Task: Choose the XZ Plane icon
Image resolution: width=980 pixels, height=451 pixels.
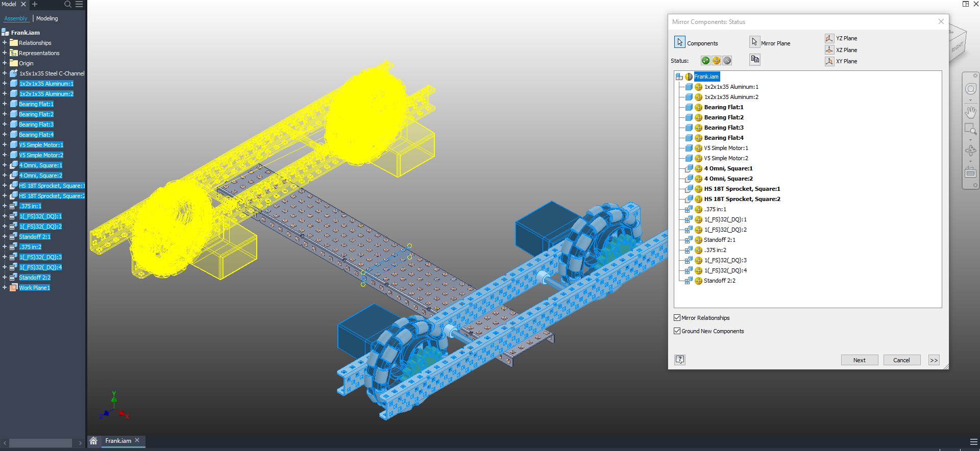Action: (829, 50)
